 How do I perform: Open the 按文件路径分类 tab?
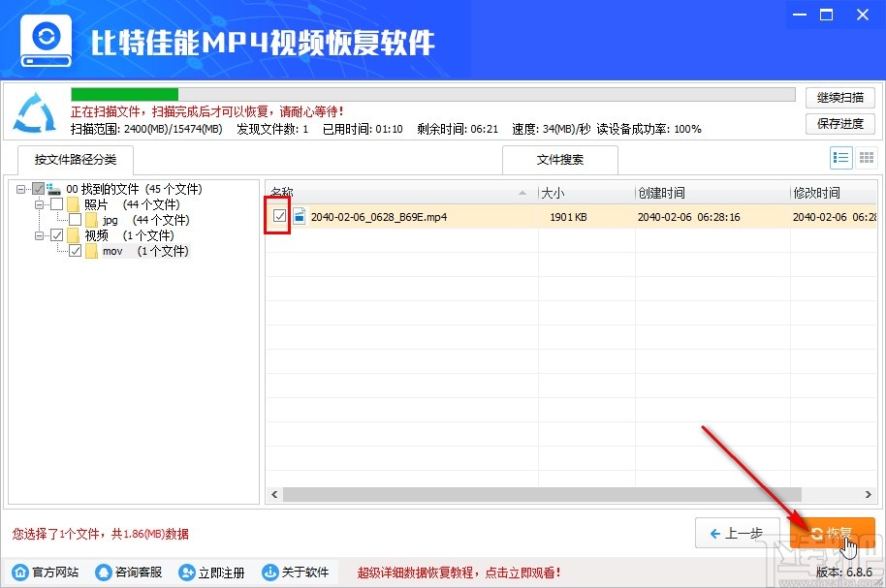click(x=76, y=160)
